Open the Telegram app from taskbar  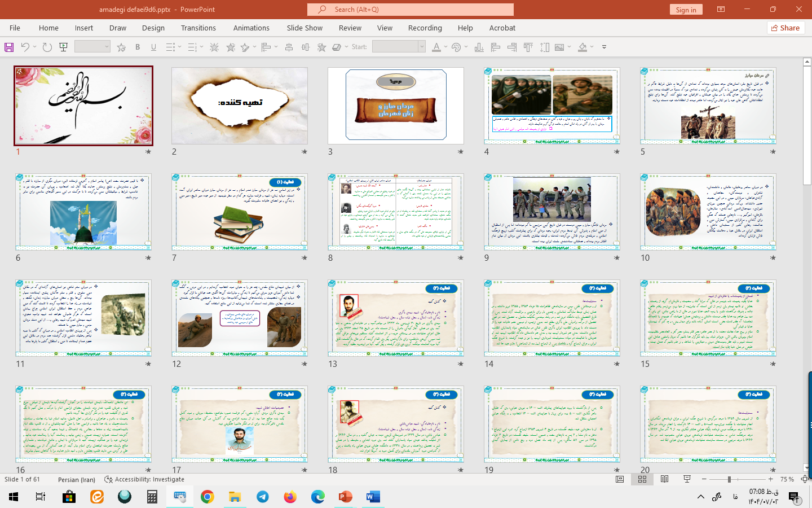point(263,497)
